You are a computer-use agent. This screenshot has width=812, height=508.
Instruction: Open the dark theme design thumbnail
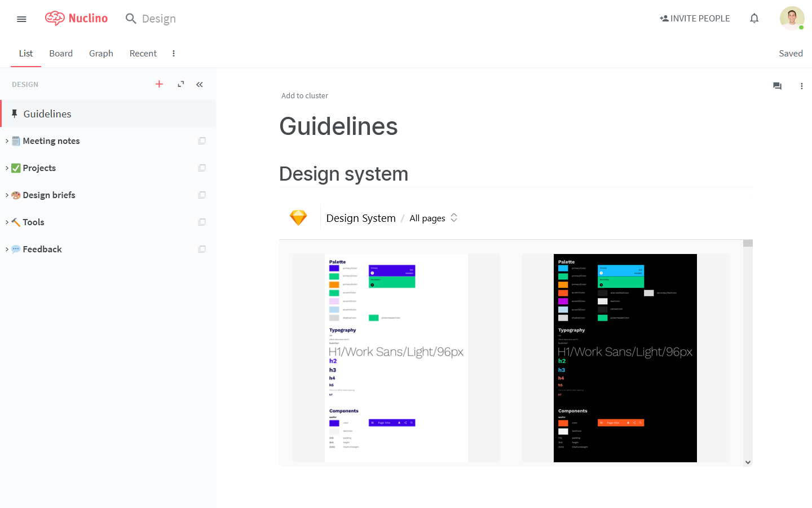[625, 358]
